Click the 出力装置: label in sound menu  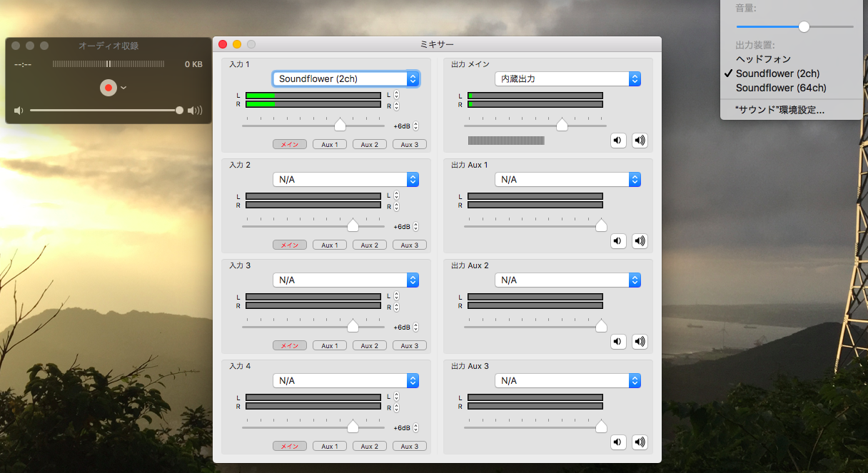pyautogui.click(x=755, y=45)
